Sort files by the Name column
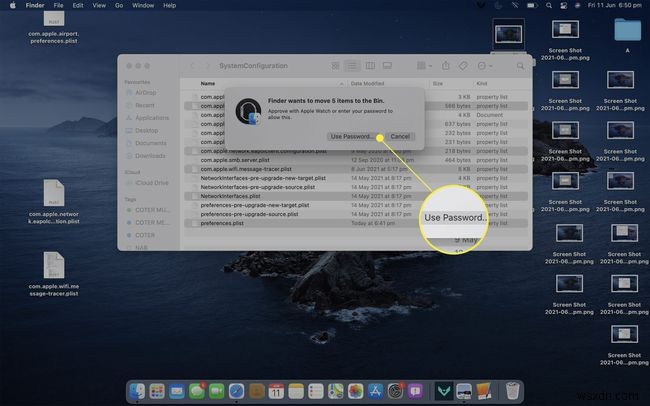 tap(208, 83)
